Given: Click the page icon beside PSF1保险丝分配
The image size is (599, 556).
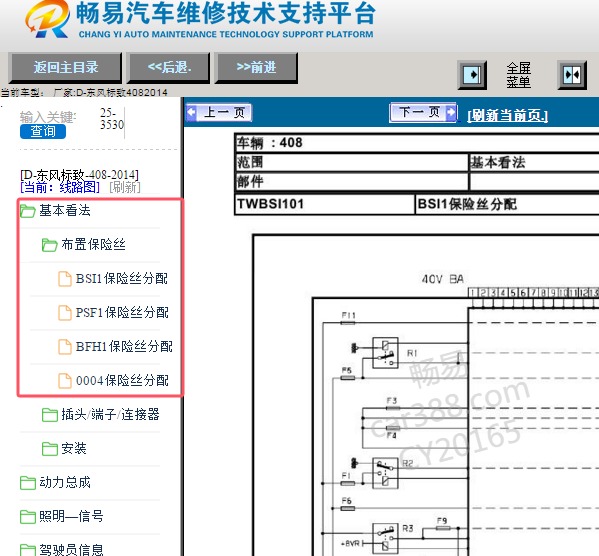Looking at the screenshot, I should pos(65,313).
